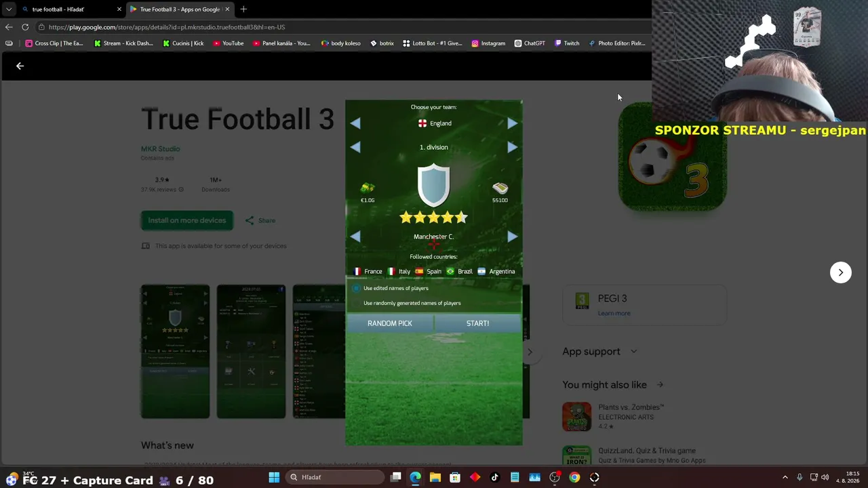
Task: Click the stadium capacity icon
Action: (500, 188)
